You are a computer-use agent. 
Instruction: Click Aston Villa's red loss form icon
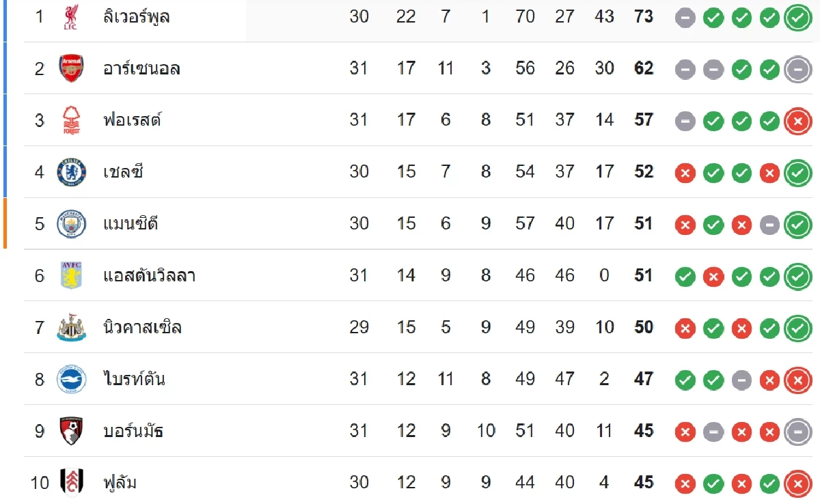coord(713,277)
